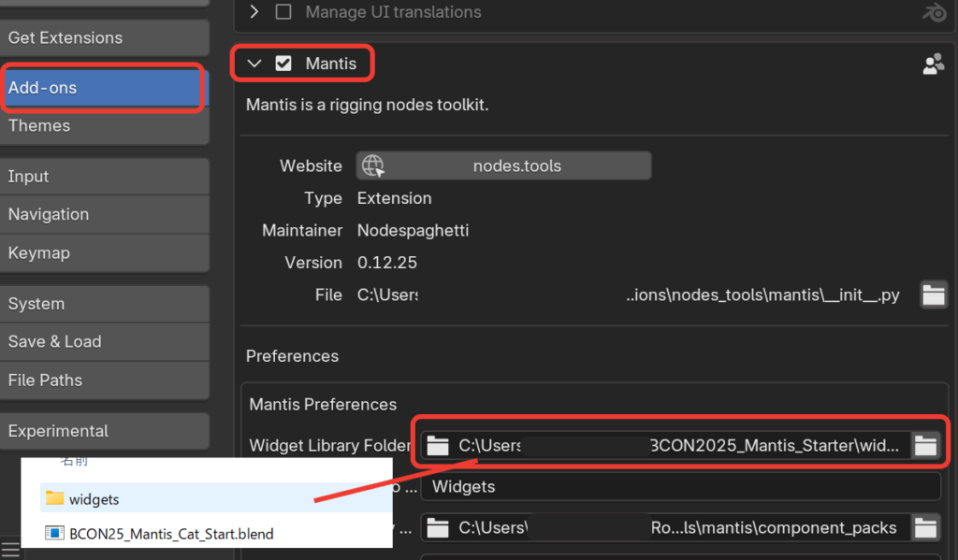The height and width of the screenshot is (560, 958).
Task: Click the community people icon beside Mantis
Action: (x=933, y=64)
